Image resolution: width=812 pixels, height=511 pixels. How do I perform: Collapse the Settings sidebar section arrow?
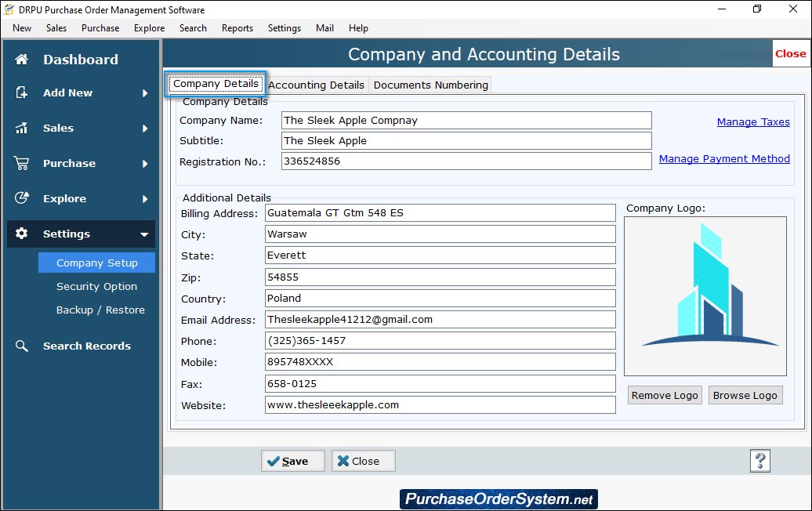[x=144, y=234]
